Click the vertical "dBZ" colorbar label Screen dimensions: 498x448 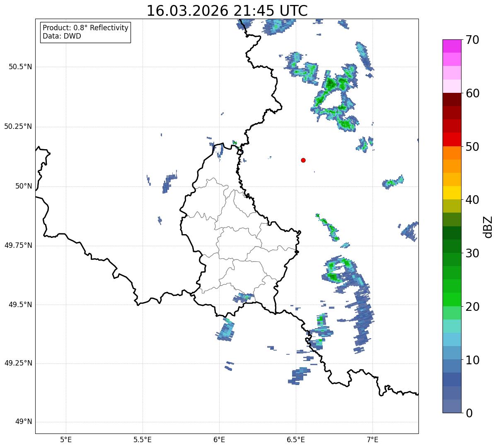(488, 226)
